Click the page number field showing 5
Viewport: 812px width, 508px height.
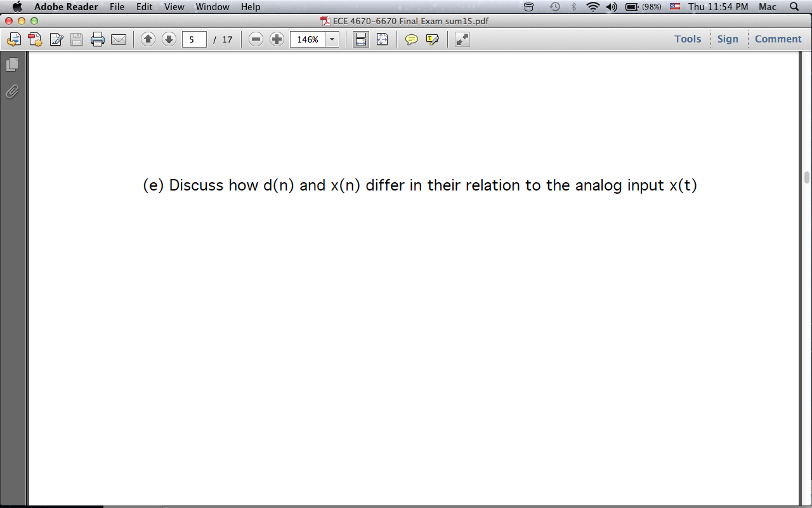pos(194,39)
